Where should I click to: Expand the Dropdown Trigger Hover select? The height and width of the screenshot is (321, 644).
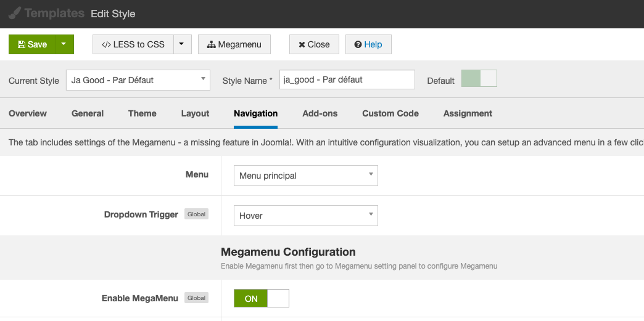point(305,216)
